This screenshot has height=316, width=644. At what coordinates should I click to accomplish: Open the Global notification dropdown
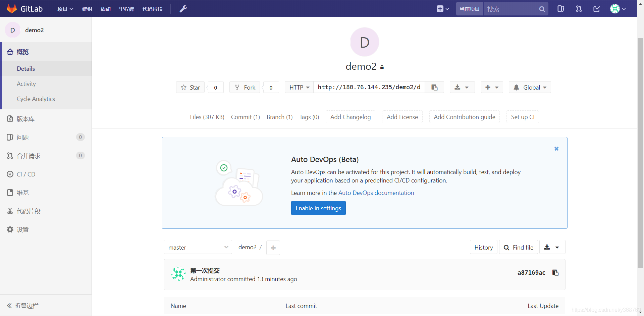point(530,87)
